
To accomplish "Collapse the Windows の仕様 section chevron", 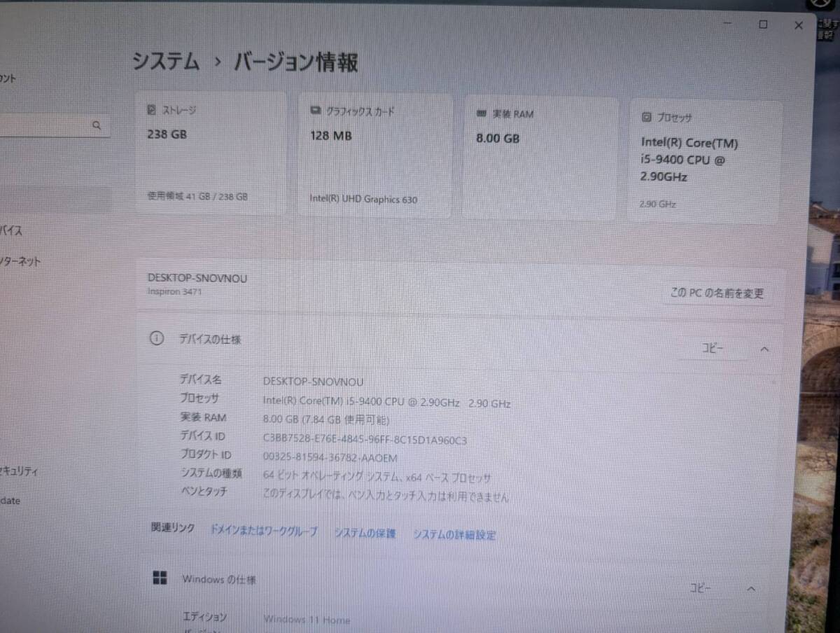I will [750, 589].
